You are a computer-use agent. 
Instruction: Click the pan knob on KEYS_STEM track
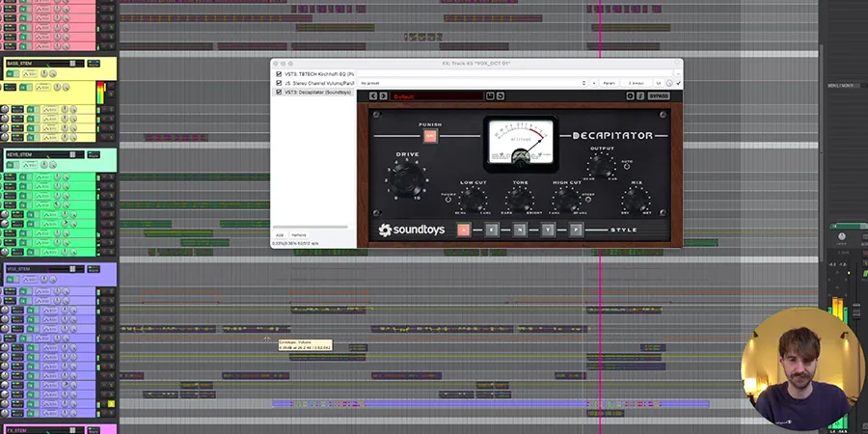click(43, 165)
